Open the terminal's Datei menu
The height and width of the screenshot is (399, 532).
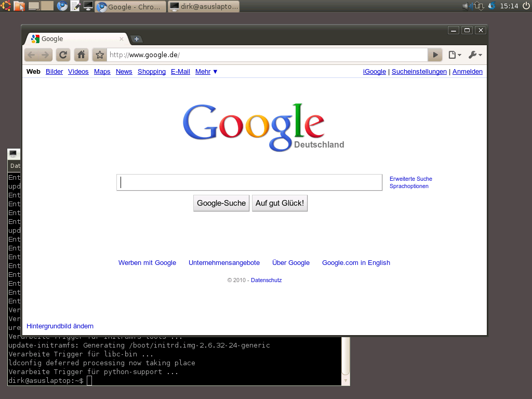[15, 166]
